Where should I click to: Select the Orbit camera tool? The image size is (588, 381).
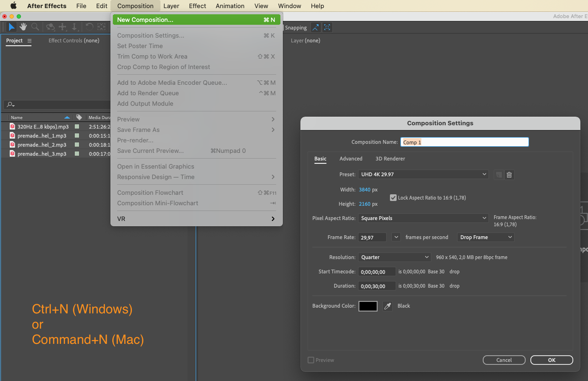click(50, 27)
